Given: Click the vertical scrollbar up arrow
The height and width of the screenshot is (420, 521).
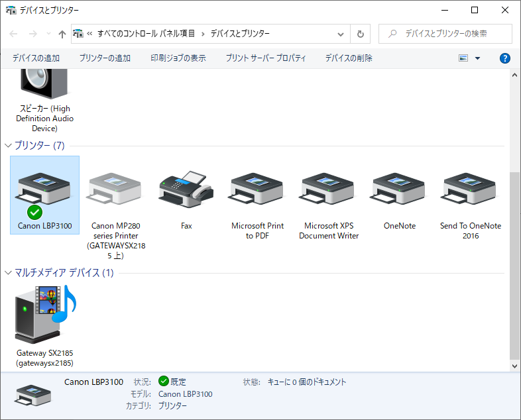Looking at the screenshot, I should point(514,75).
